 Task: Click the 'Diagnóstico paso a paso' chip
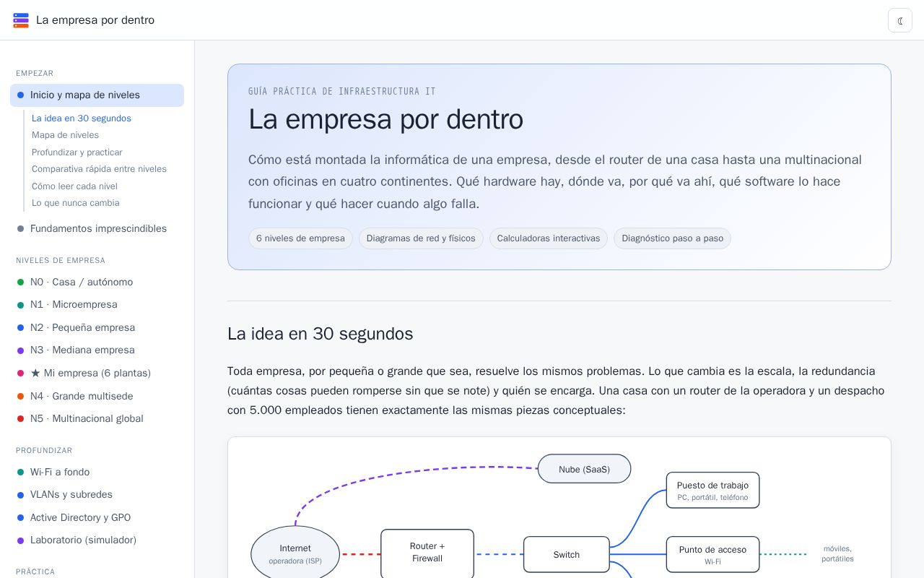click(672, 238)
